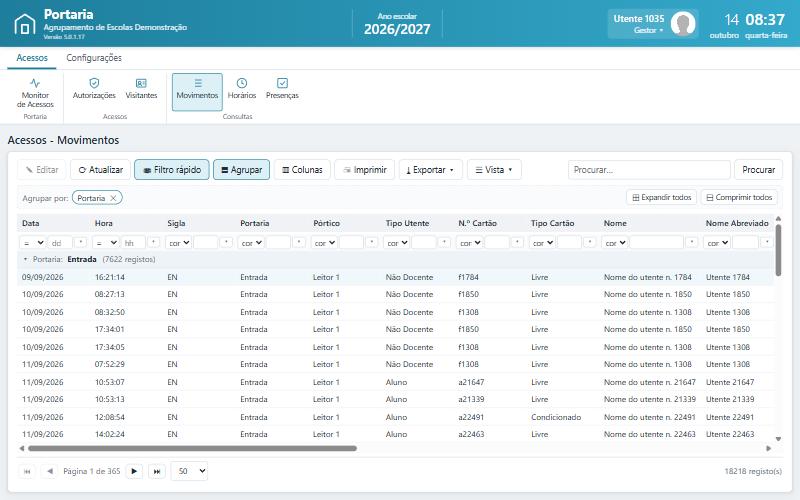This screenshot has width=800, height=500.
Task: Click the user avatar picture
Action: (683, 23)
